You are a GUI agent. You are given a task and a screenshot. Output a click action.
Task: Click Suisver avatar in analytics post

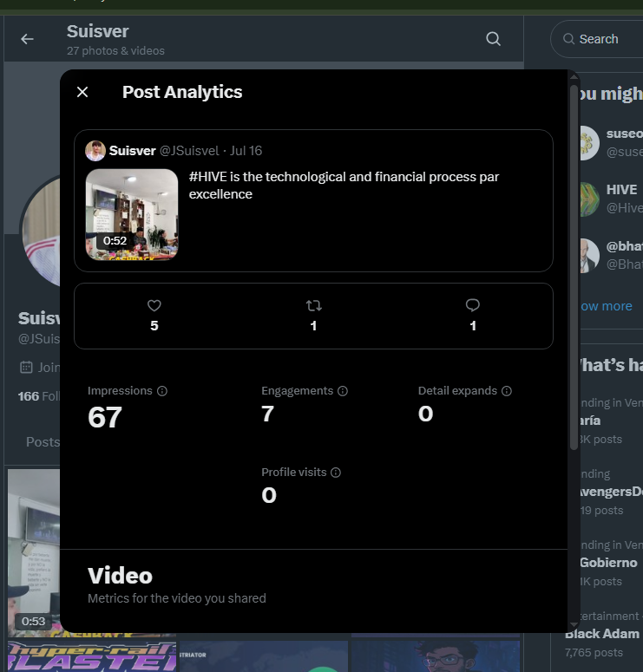[95, 151]
